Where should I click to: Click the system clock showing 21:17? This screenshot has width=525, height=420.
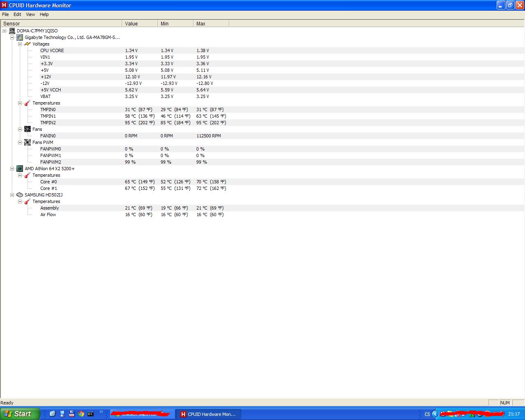tap(514, 414)
